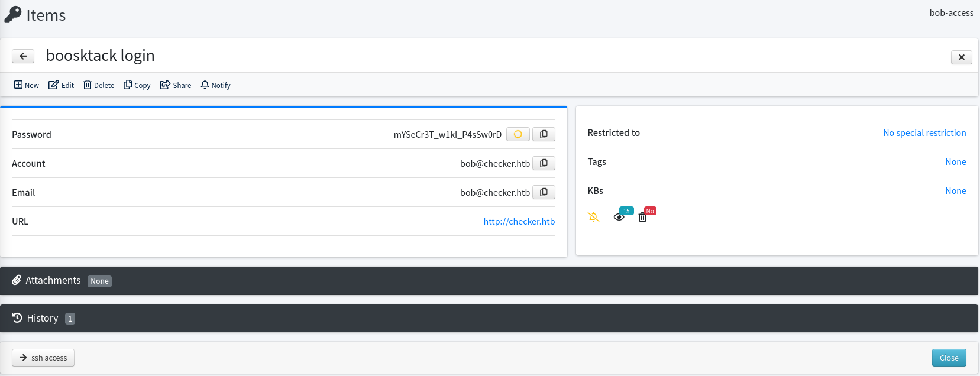This screenshot has height=376, width=980.
Task: Close the item card with X button
Action: click(962, 57)
